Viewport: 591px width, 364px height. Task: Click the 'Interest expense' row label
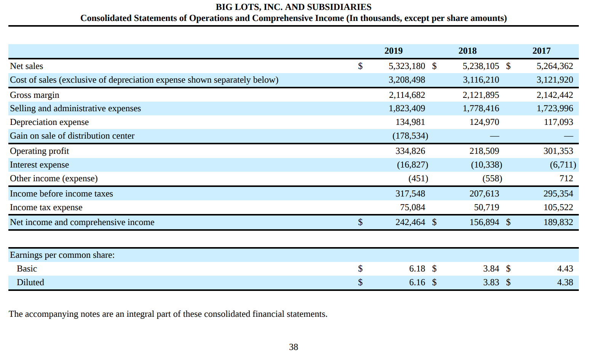(39, 164)
